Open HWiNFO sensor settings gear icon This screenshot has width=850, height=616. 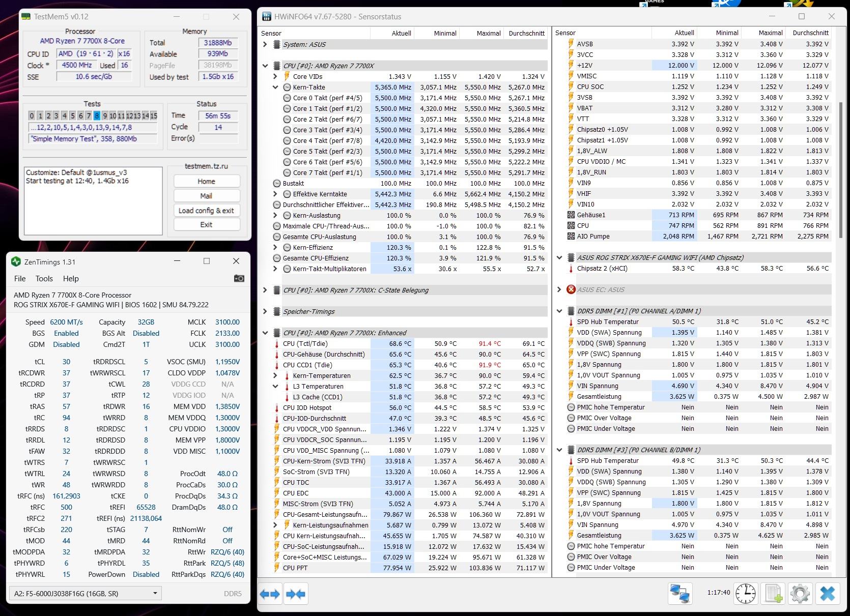click(800, 593)
